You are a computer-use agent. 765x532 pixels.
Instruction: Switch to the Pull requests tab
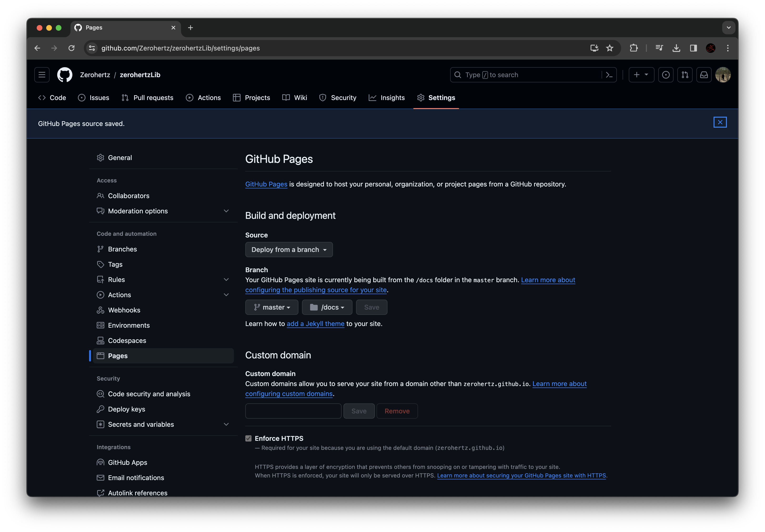click(x=148, y=98)
